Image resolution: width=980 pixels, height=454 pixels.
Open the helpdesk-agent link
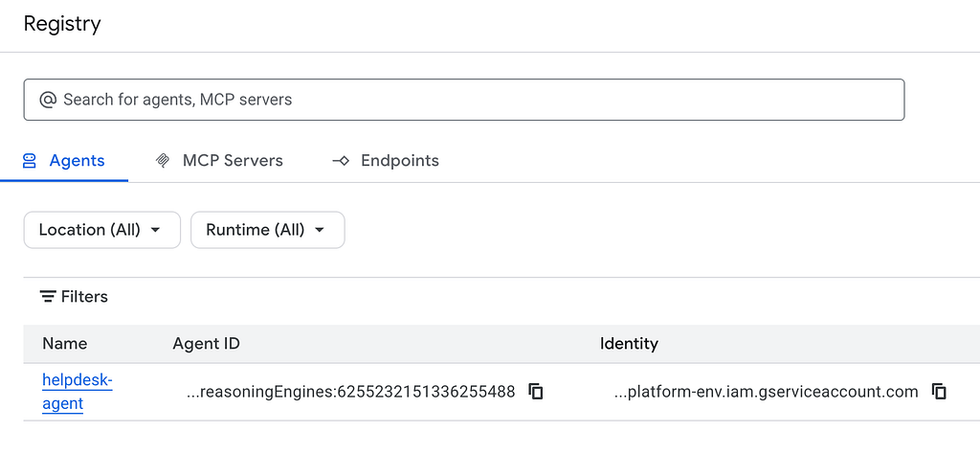[77, 392]
